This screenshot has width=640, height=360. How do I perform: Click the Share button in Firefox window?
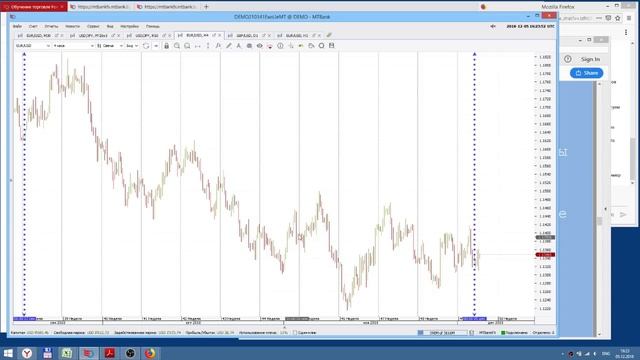[x=587, y=73]
